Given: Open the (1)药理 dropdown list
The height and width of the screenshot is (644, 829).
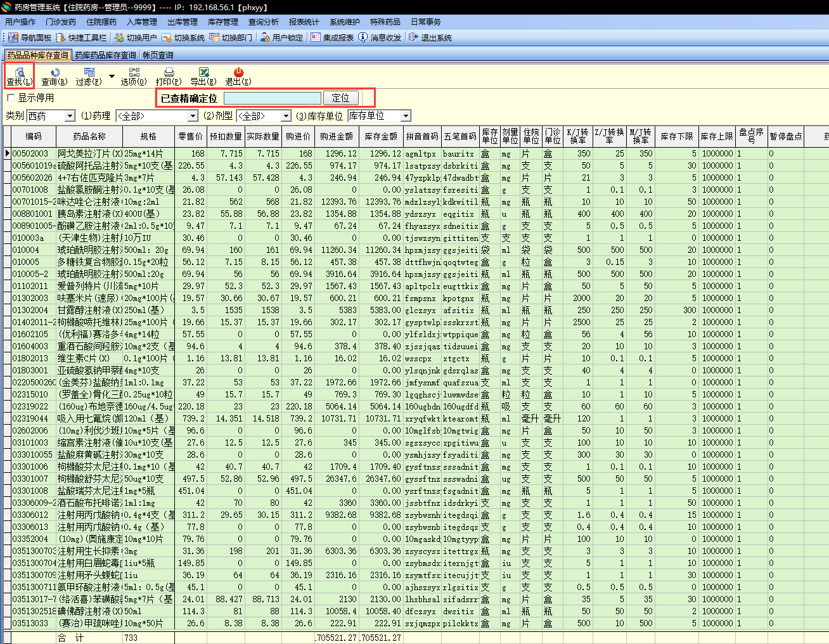Looking at the screenshot, I should (x=193, y=116).
